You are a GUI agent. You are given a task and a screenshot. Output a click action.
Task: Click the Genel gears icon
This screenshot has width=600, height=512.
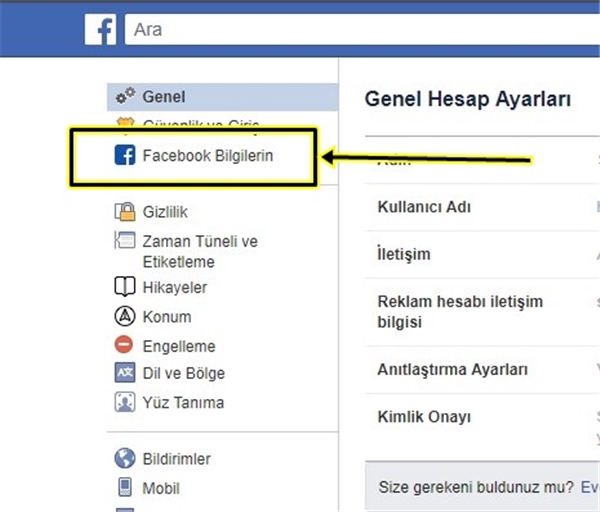pos(125,97)
